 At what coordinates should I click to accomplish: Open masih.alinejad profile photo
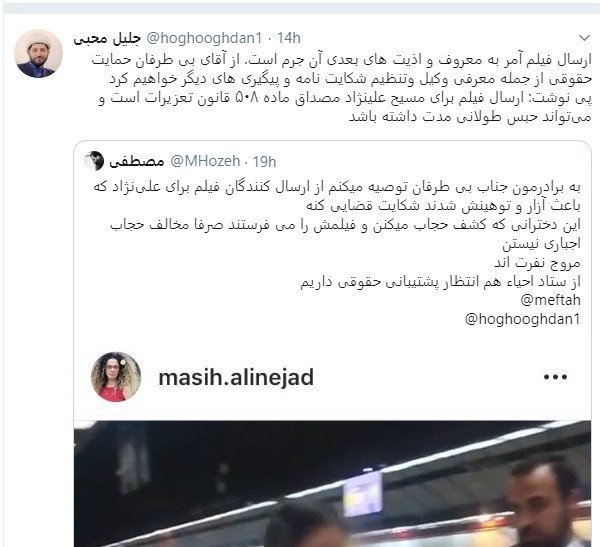116,377
